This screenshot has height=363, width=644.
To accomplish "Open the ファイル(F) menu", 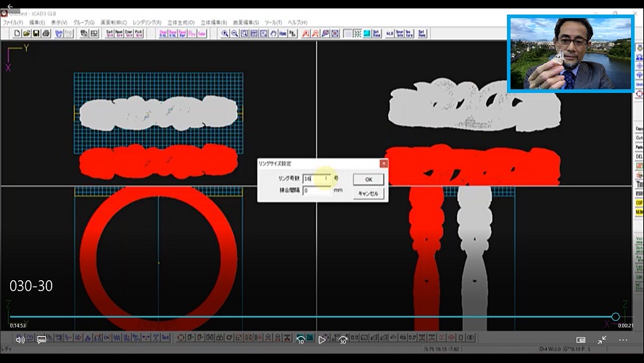I will [13, 23].
